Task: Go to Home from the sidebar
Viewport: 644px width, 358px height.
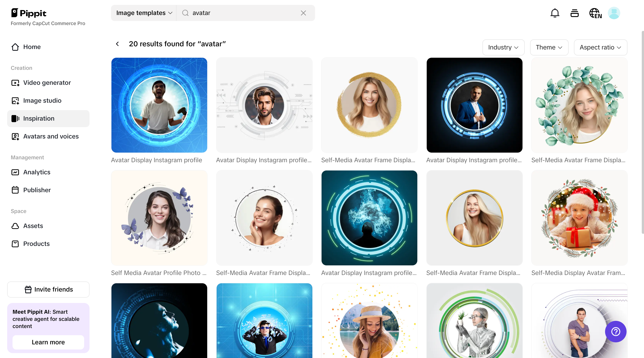Action: 32,47
